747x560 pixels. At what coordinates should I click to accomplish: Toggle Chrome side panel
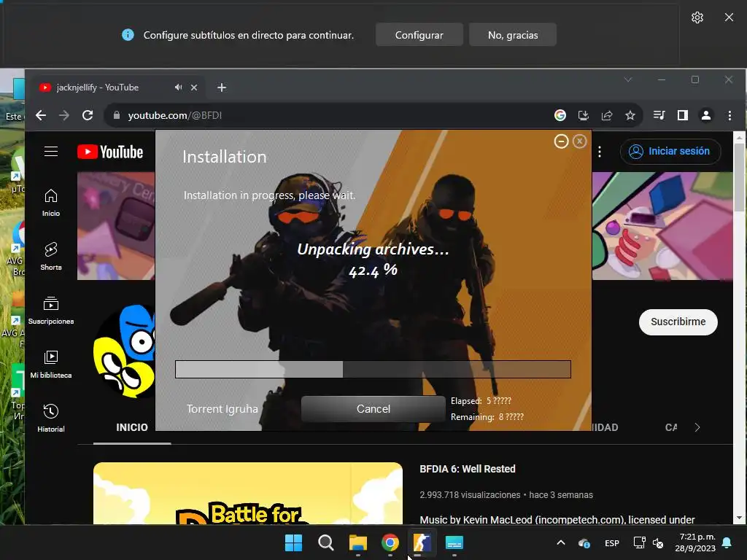point(683,115)
